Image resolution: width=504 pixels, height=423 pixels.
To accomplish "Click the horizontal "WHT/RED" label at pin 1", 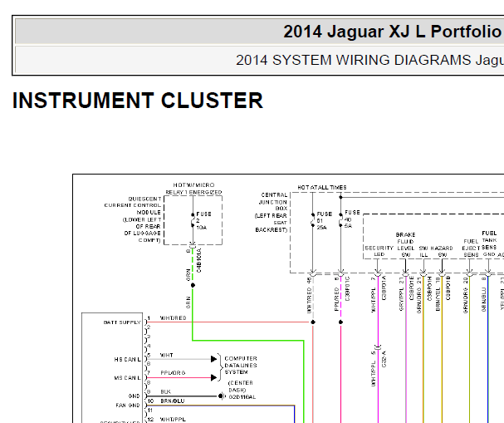I will [x=174, y=318].
